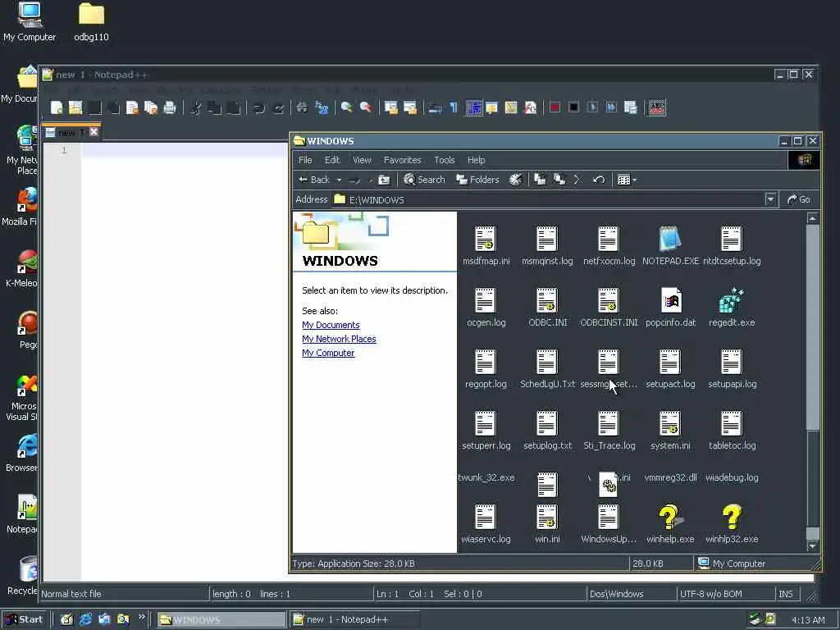Open Edit menu in WINDOWS Explorer
840x630 pixels.
tap(332, 160)
